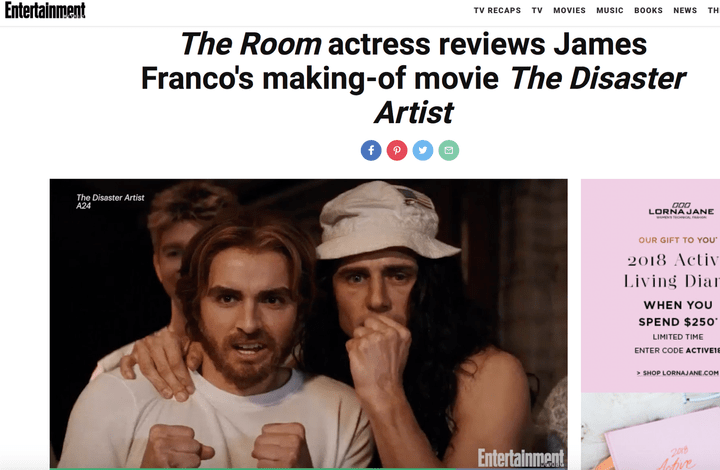The width and height of the screenshot is (720, 470).
Task: Open News section in navigation
Action: 685,10
